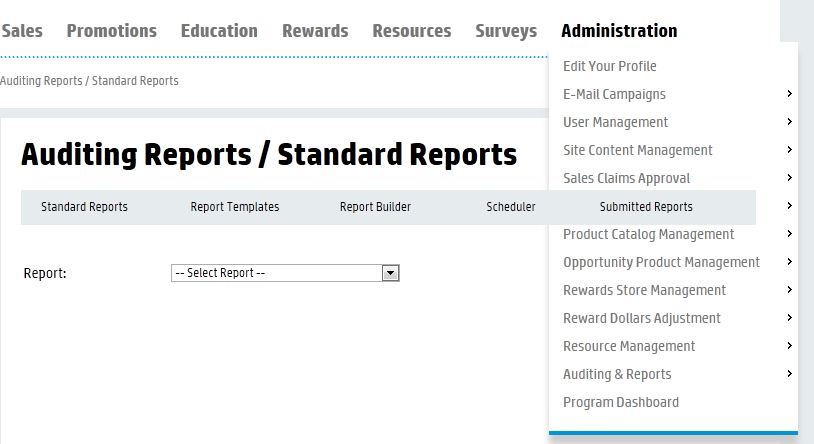
Task: Choose Auditing & Reports entry
Action: pyautogui.click(x=617, y=374)
